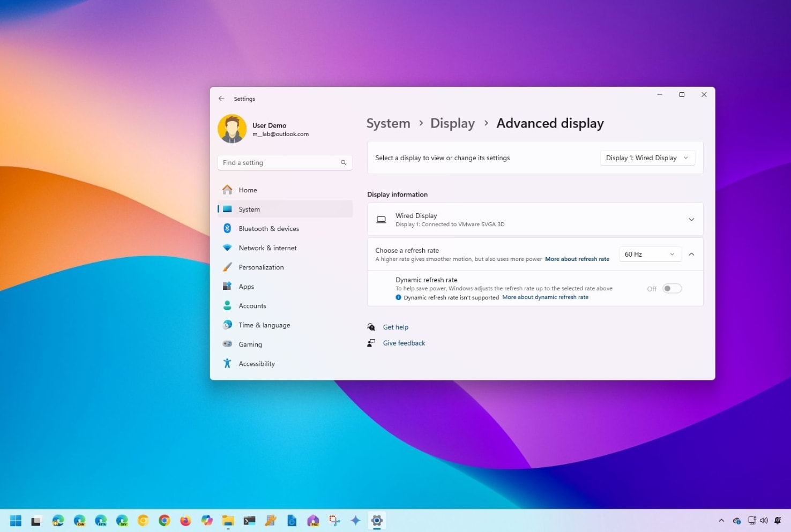Image resolution: width=791 pixels, height=532 pixels.
Task: Launch Firefox from the taskbar
Action: 185,520
